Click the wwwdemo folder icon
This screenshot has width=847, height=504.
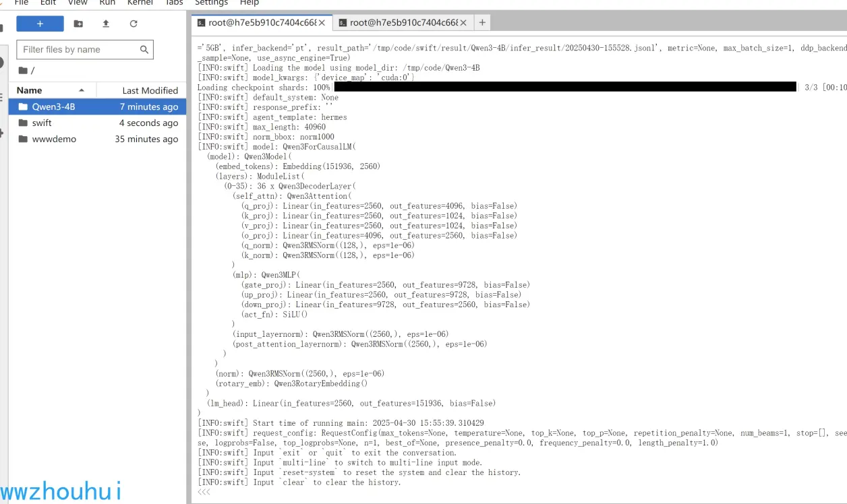(24, 139)
